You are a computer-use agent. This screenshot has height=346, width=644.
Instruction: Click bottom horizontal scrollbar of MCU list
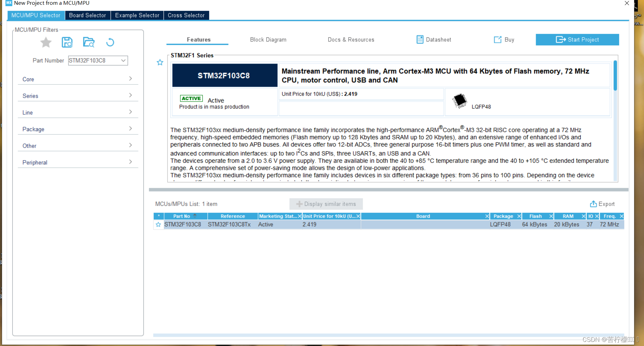pos(388,335)
